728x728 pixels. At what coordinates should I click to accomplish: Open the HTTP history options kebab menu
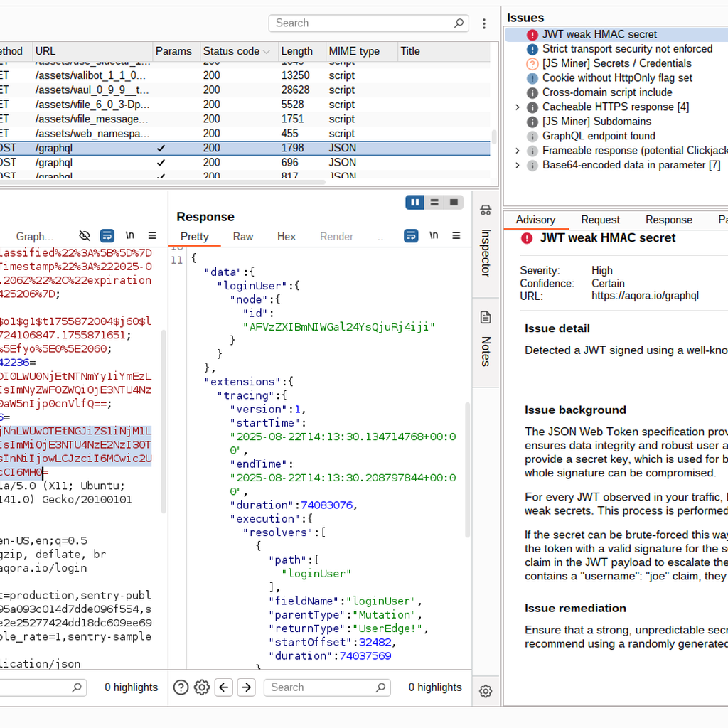483,23
